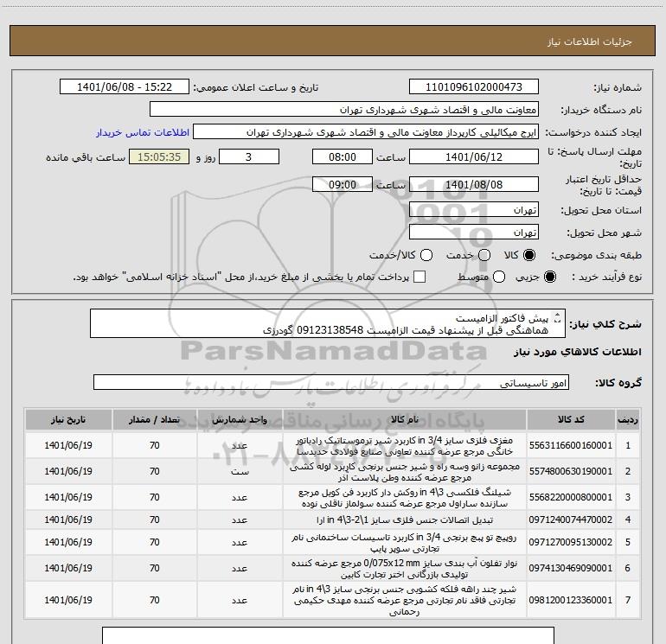The width and height of the screenshot is (666, 644).
Task: Click the نام کالا column header
Action: (x=405, y=419)
